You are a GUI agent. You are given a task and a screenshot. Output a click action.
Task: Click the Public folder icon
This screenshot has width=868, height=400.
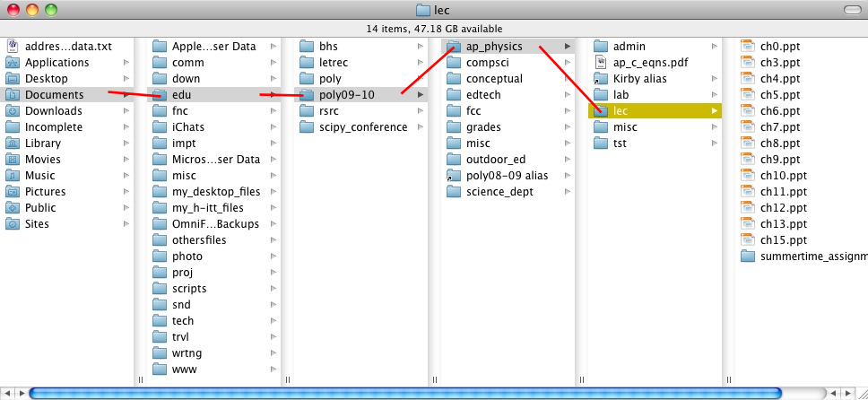click(13, 208)
